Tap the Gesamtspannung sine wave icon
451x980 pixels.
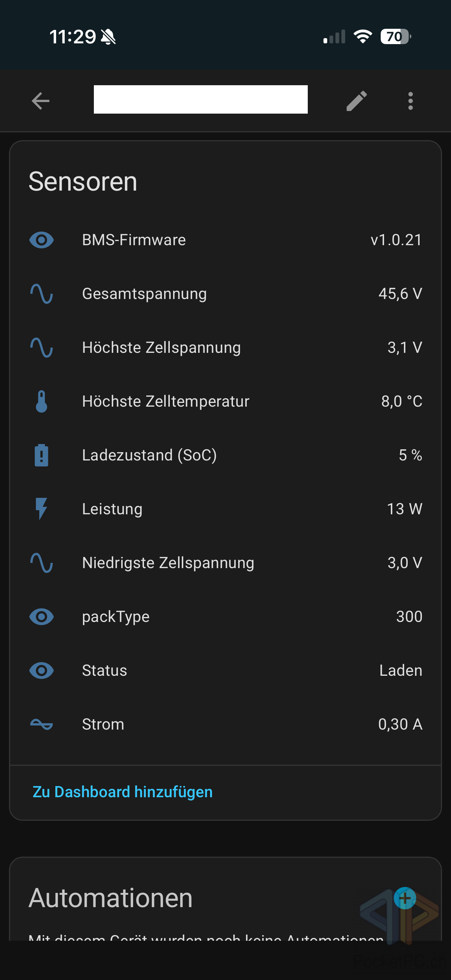[x=42, y=294]
